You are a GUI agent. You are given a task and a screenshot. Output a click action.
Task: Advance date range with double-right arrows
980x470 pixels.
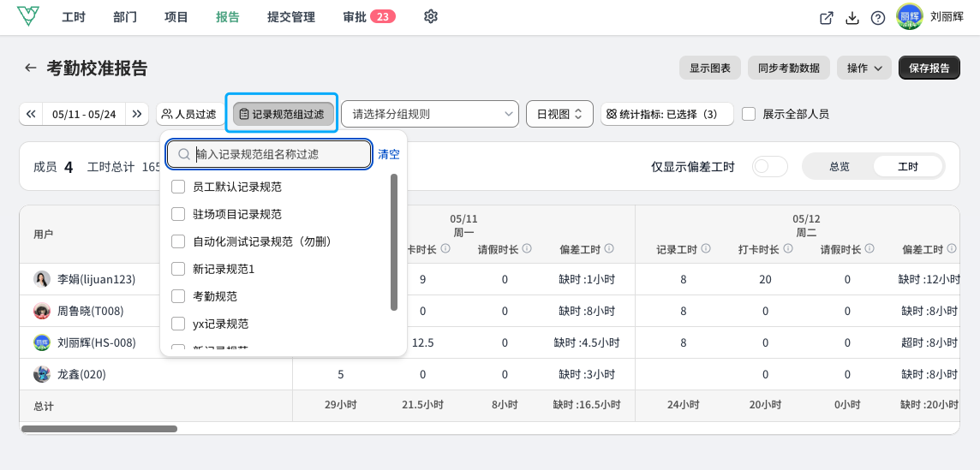pyautogui.click(x=137, y=114)
